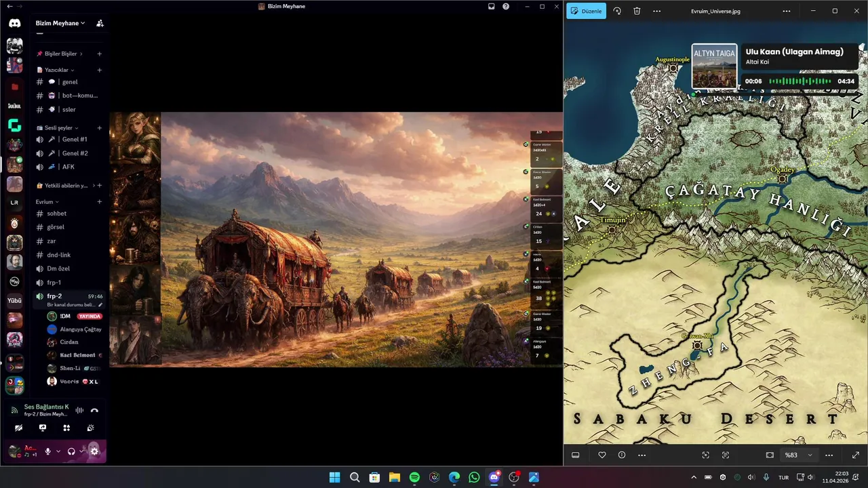
Task: Open Discord direct messages home icon
Action: coord(14,23)
